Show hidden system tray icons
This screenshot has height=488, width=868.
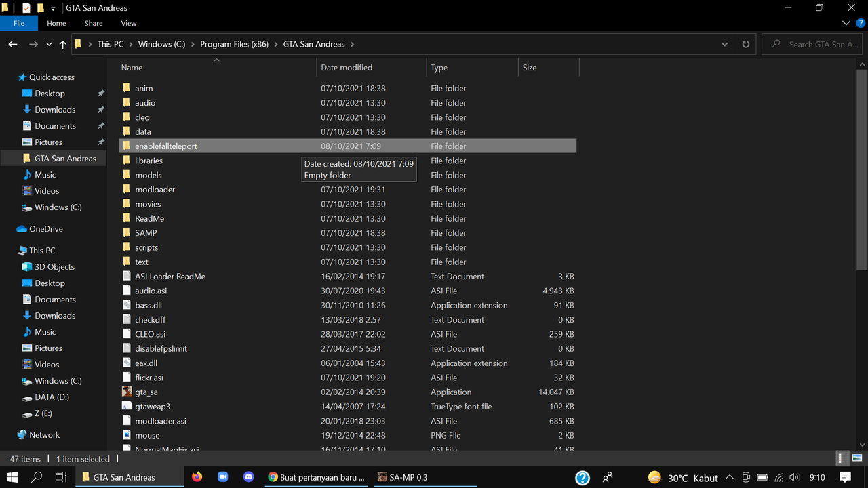pyautogui.click(x=731, y=477)
